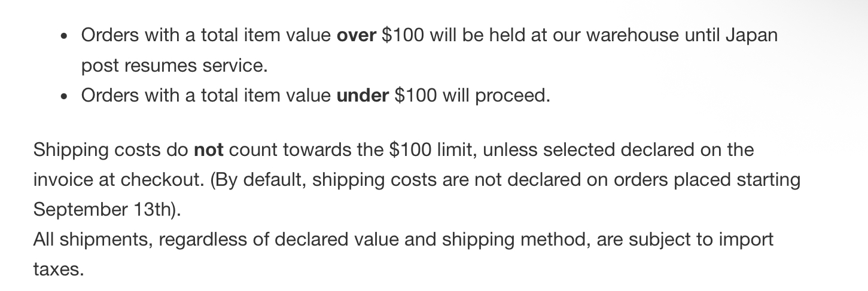
Task: Click the bold word "under"
Action: [x=363, y=96]
